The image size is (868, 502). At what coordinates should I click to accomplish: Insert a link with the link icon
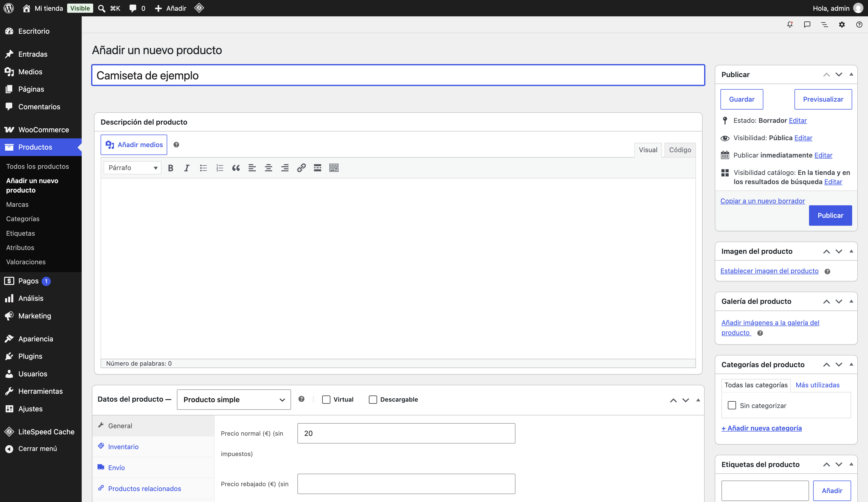tap(301, 168)
